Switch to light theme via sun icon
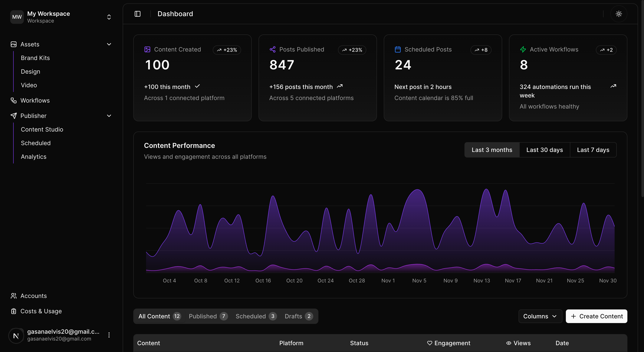The width and height of the screenshot is (644, 352). [619, 14]
